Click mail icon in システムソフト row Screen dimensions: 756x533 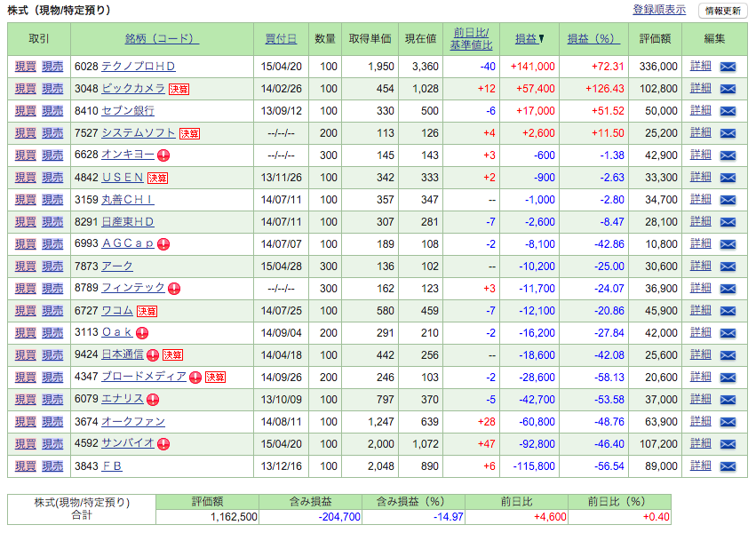(x=728, y=133)
